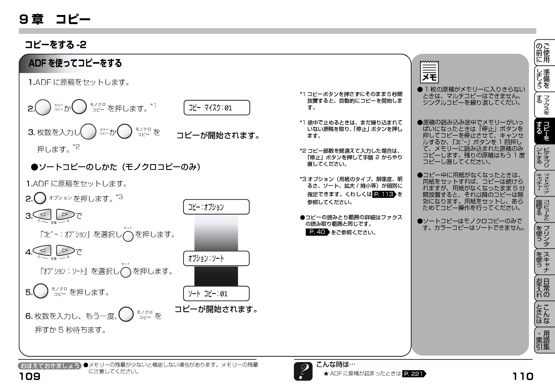This screenshot has height=392, width=555.
Task: Click the おぼえておきましょう label
Action: pos(50,366)
